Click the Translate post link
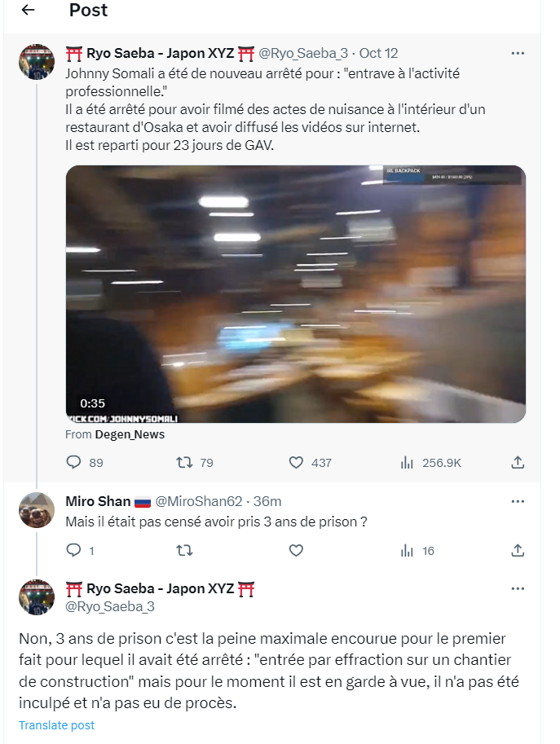The width and height of the screenshot is (560, 744). click(x=56, y=725)
